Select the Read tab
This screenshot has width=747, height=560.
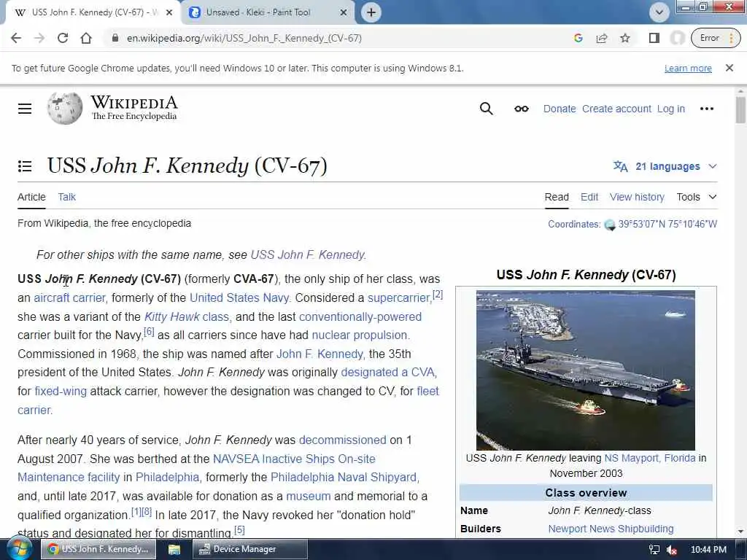(x=557, y=197)
